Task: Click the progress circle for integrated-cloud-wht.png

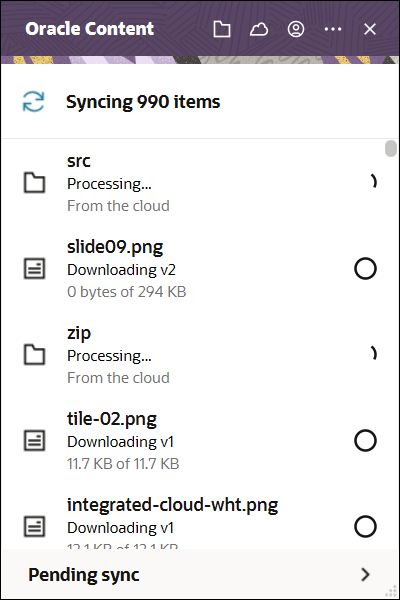Action: tap(365, 527)
